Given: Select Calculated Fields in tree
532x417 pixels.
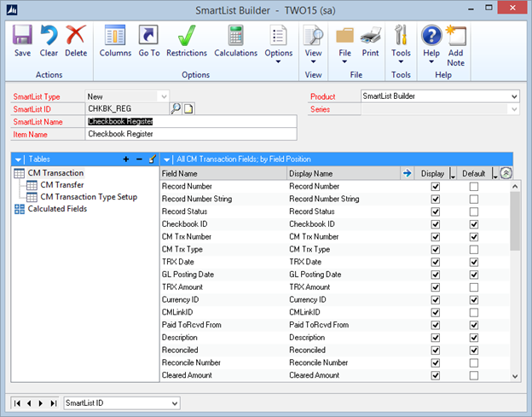Looking at the screenshot, I should pos(57,209).
